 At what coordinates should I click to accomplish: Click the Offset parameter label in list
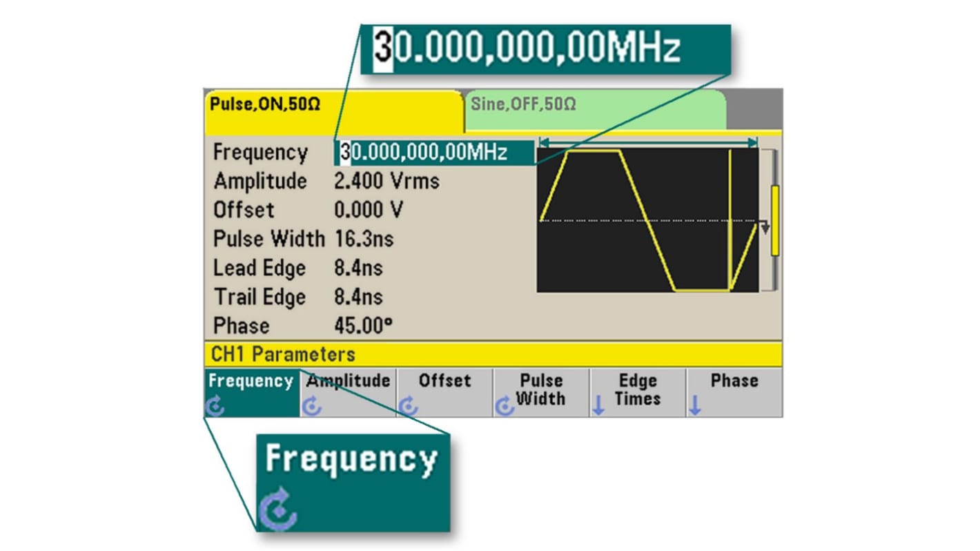point(244,210)
